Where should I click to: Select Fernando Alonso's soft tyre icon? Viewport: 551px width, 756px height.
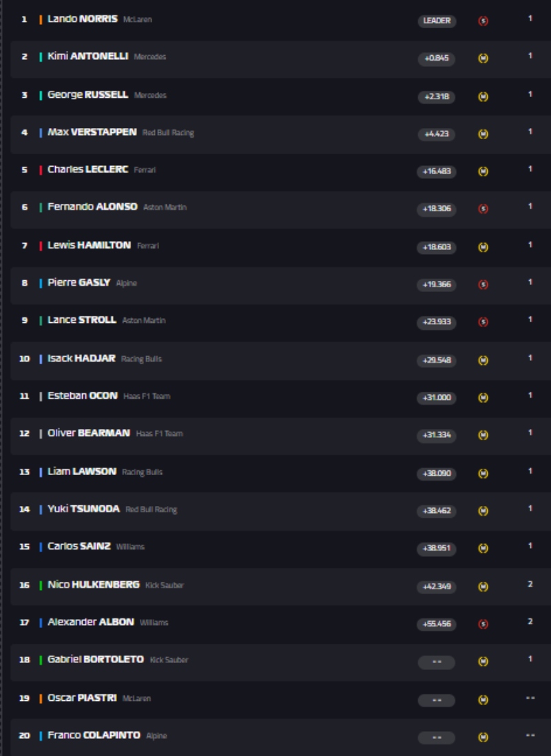(483, 209)
